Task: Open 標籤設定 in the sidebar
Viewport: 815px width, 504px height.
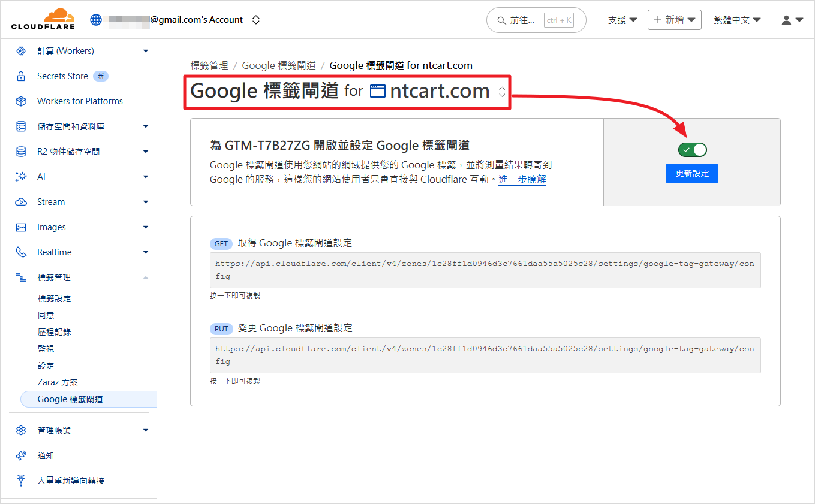Action: click(x=54, y=298)
